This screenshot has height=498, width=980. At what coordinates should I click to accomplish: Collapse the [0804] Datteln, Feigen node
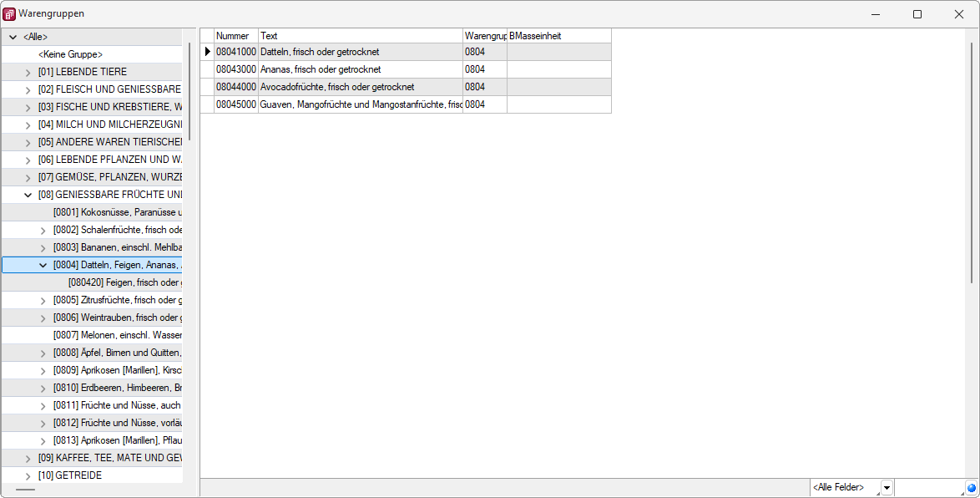[43, 265]
